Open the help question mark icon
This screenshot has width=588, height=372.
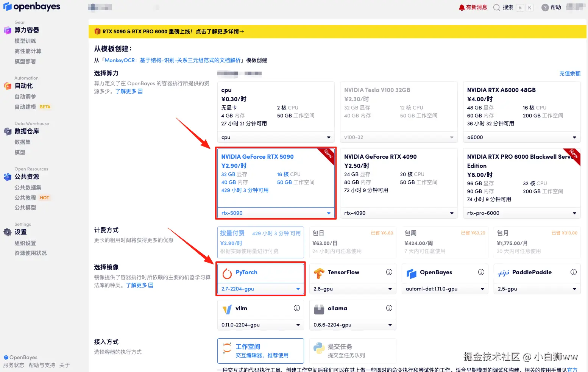545,8
